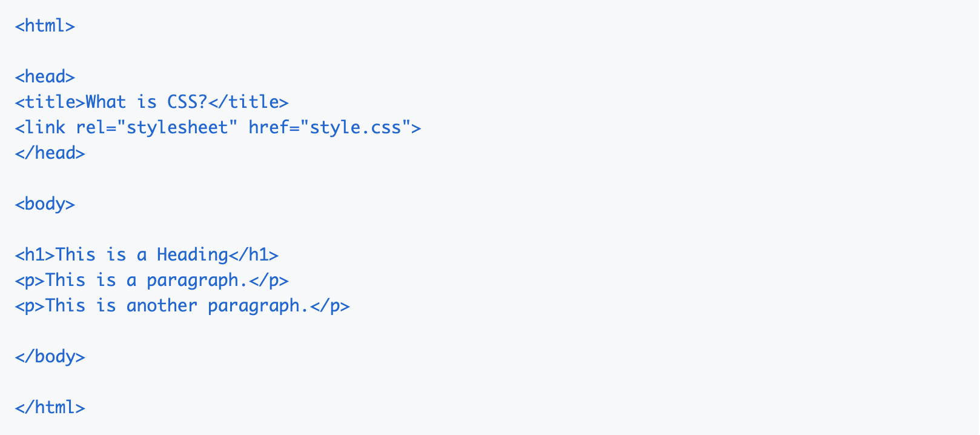Screen dimensions: 980x435
Task: Click the closing p tag of first paragraph
Action: click(x=268, y=281)
